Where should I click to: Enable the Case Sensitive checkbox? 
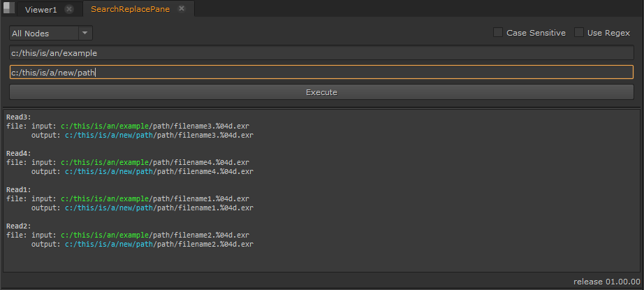tap(498, 33)
